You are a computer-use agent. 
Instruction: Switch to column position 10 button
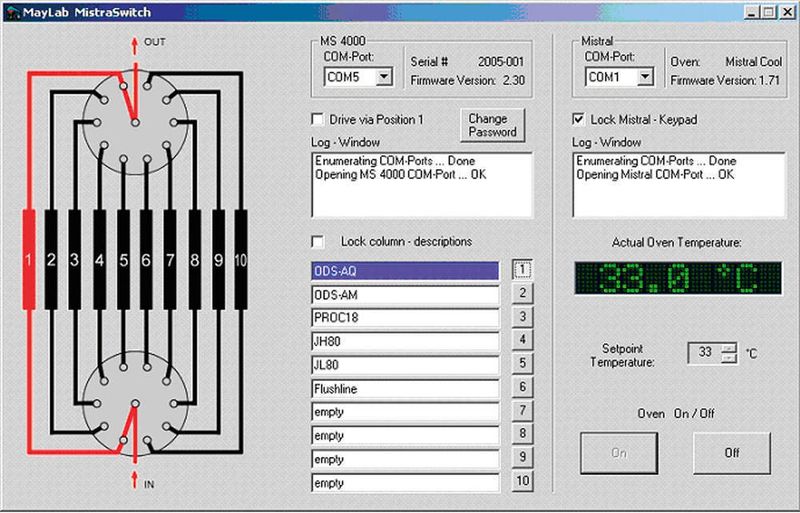pos(522,481)
